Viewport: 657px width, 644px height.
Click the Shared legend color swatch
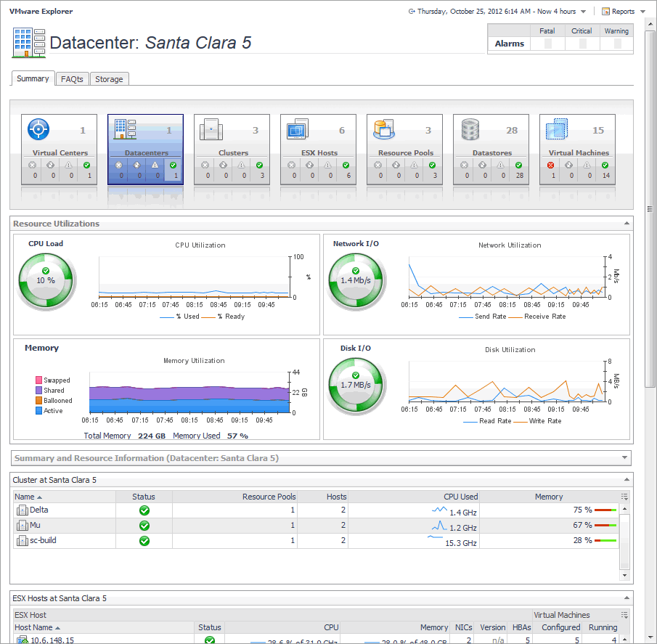(x=39, y=390)
